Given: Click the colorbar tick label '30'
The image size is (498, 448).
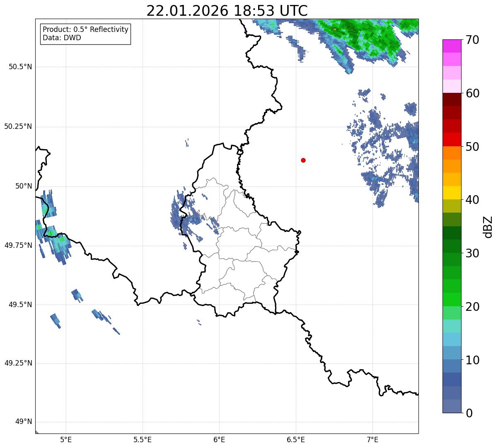Looking at the screenshot, I should 472,253.
